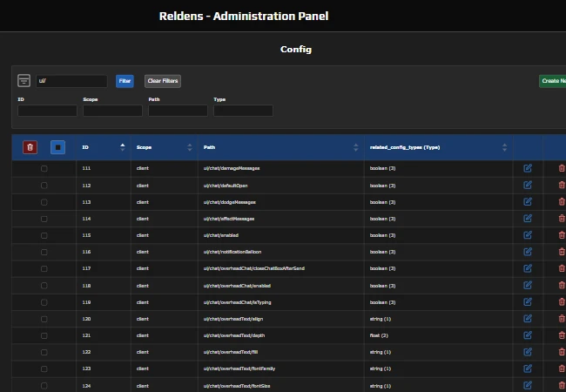Click edit icon for row 123 fontFamily
This screenshot has height=392, width=566.
pyautogui.click(x=528, y=368)
